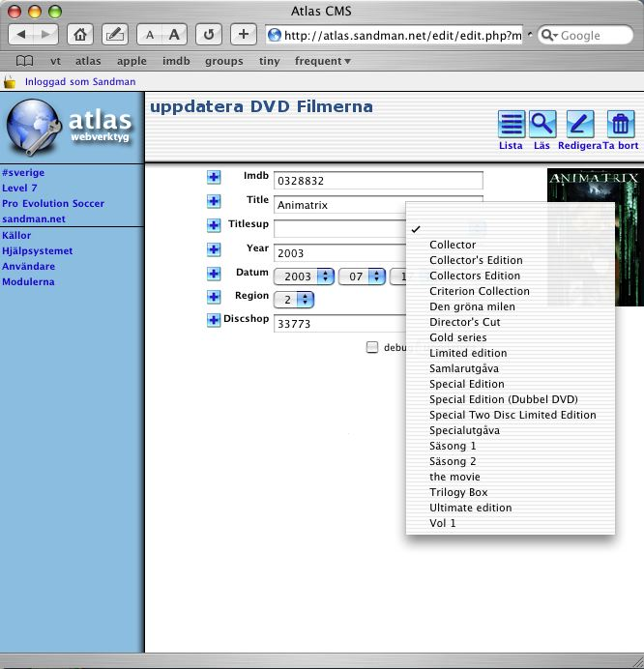Pick Trilogy Box from the menu
This screenshot has height=669, width=644.
(458, 492)
